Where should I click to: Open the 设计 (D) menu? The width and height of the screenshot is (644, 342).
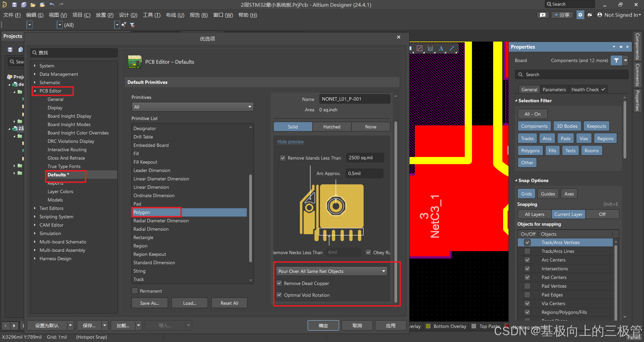[128, 15]
